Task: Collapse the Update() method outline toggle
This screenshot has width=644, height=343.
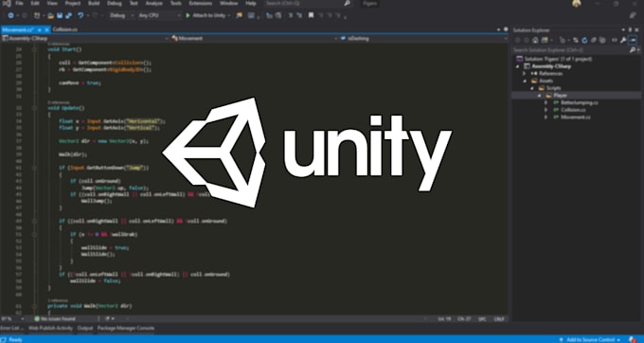Action: 34,108
